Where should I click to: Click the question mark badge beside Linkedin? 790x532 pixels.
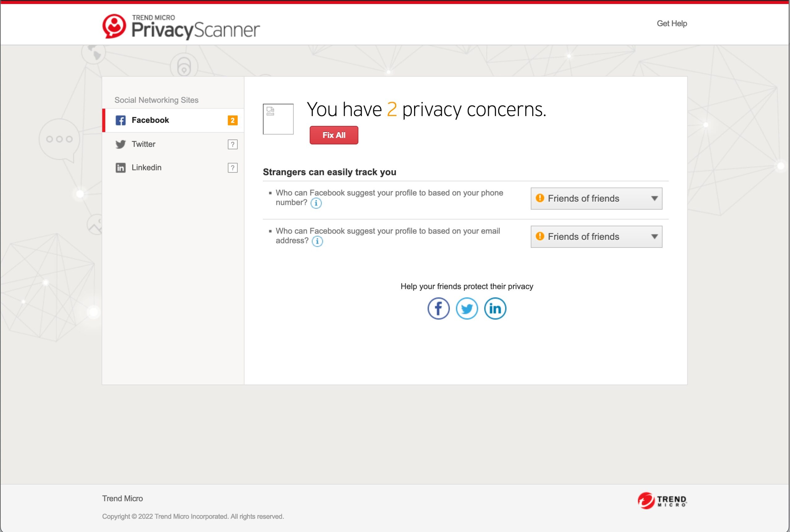click(232, 168)
